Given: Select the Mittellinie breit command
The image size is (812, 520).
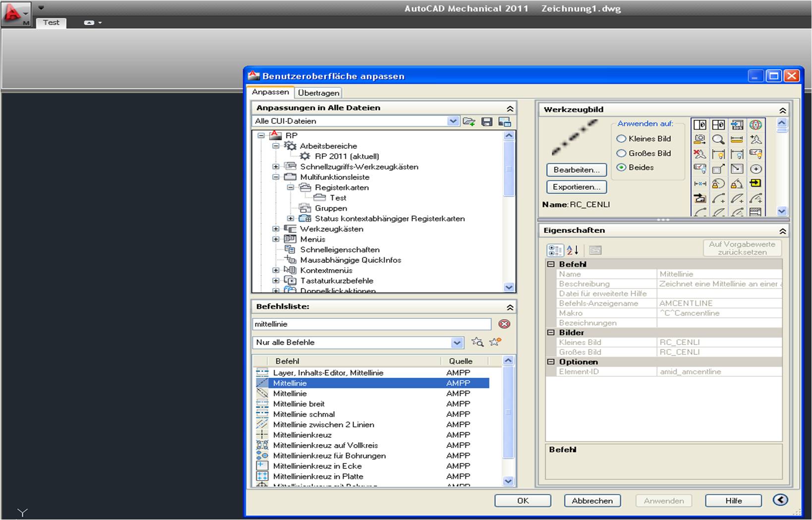Looking at the screenshot, I should click(371, 404).
